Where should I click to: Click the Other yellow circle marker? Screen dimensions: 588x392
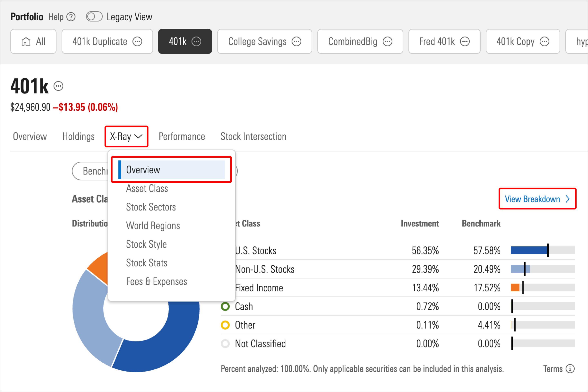[225, 325]
